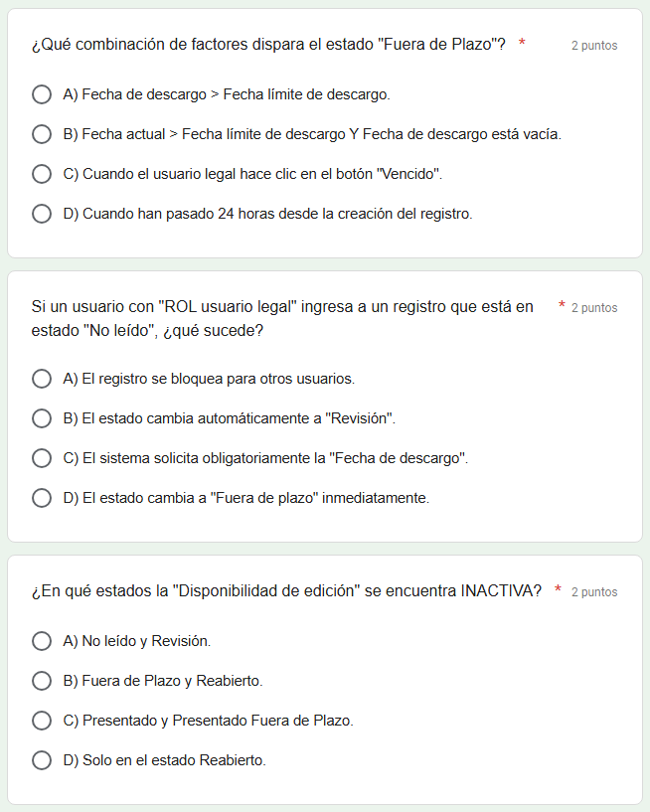Pick option C) about the "Vencido" button
Screen dimensions: 650x812
(x=42, y=174)
